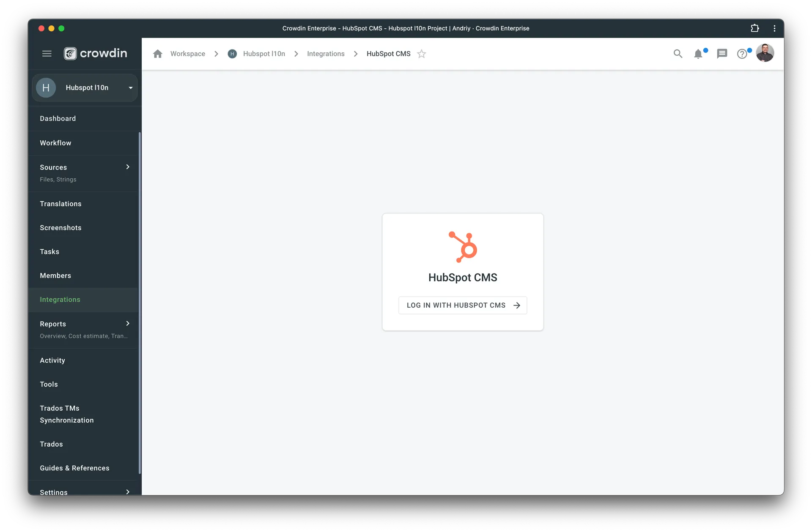Screen dimensions: 812x532
Task: Go to the Workspace home icon
Action: coord(158,54)
